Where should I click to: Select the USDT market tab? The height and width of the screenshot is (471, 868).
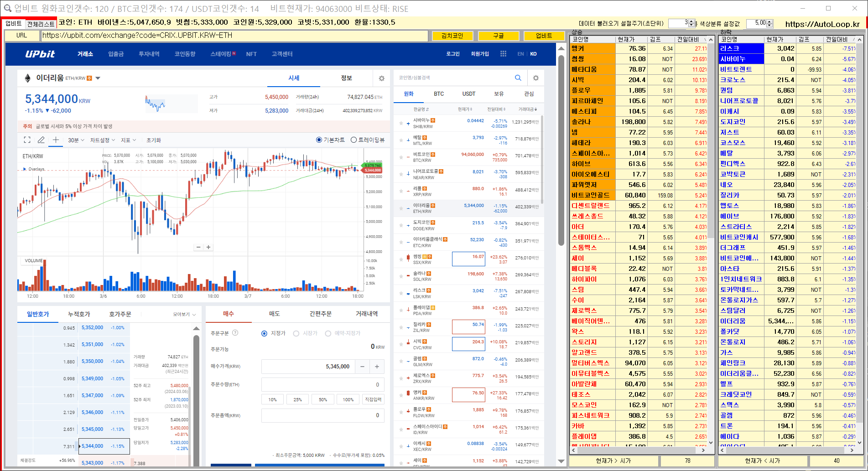[469, 93]
